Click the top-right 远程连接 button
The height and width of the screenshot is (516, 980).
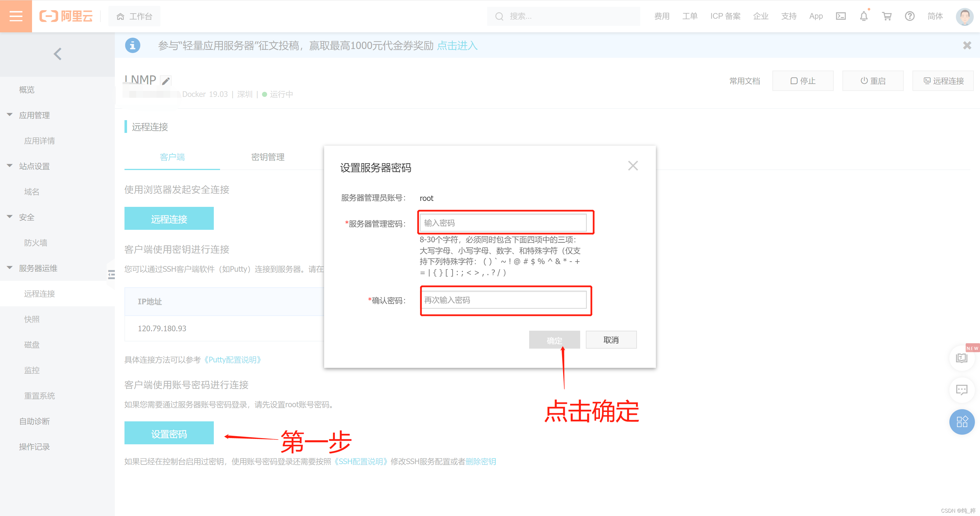coord(943,80)
